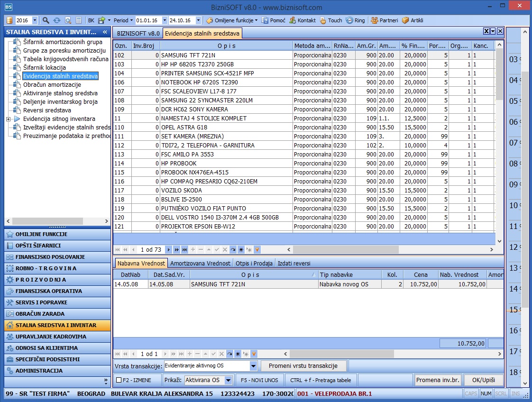Expand Evidencija sitnog inventara tree node
Viewport: 532px width, 402px height.
[9, 119]
